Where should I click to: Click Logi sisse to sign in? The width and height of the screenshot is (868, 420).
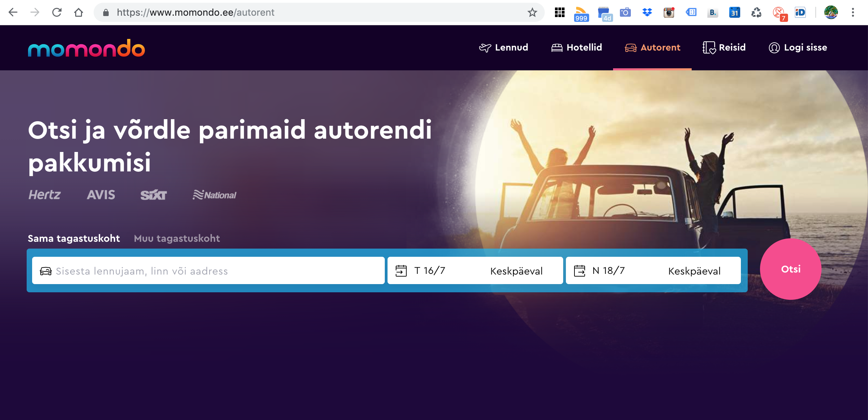[798, 47]
